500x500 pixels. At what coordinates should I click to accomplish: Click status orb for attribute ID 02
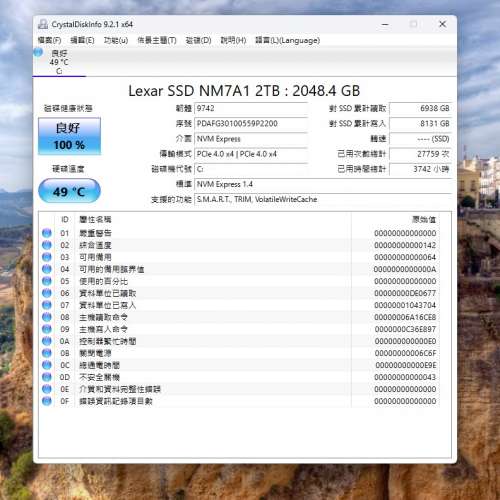pyautogui.click(x=47, y=245)
